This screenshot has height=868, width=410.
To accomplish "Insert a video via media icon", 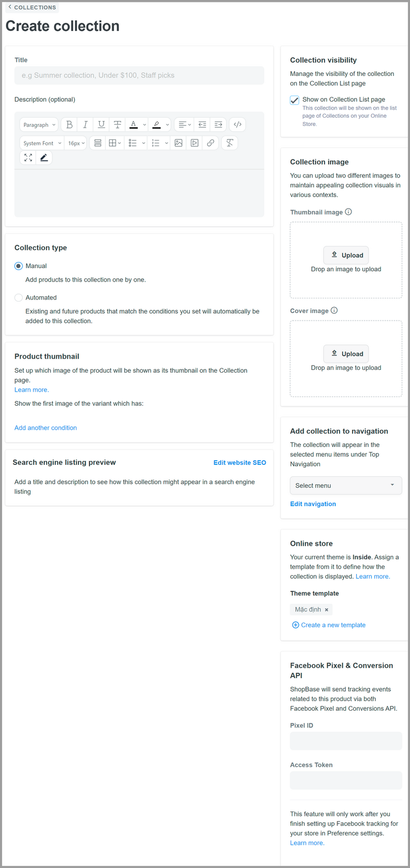I will pos(194,143).
